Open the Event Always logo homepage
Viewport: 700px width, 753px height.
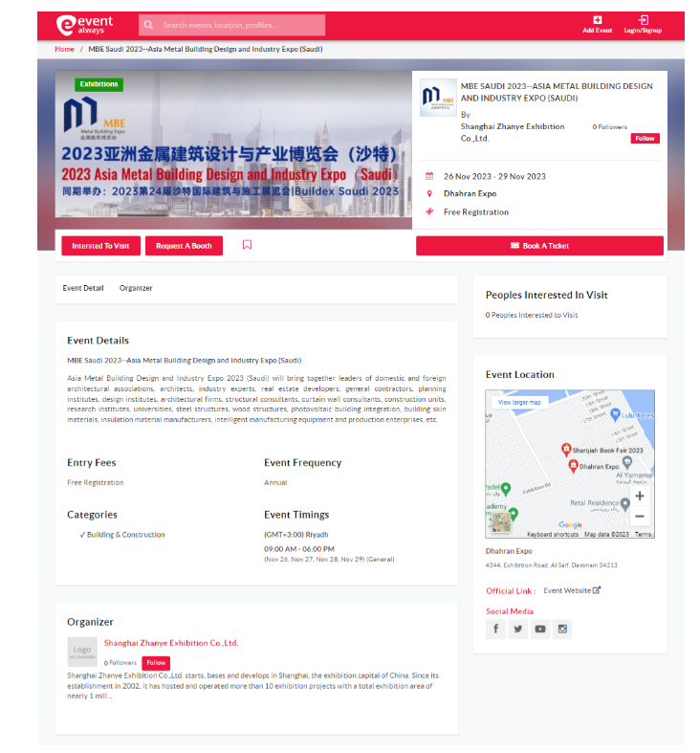84,25
